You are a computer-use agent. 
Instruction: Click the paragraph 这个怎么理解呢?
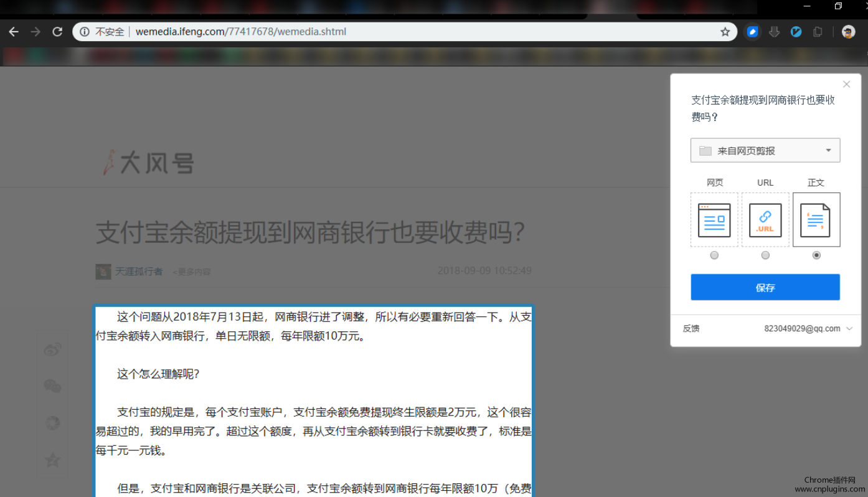(158, 374)
